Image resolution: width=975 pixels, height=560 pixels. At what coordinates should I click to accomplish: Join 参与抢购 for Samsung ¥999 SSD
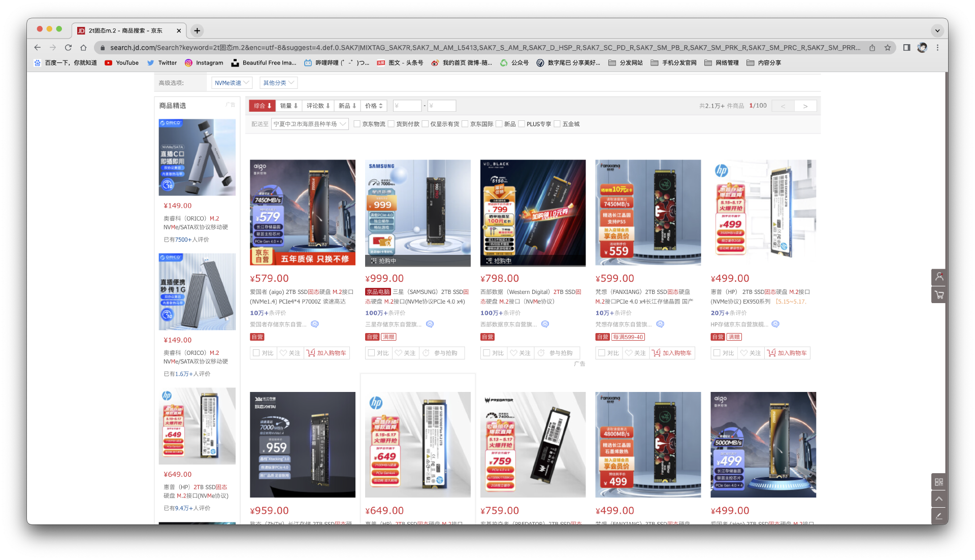click(x=441, y=353)
